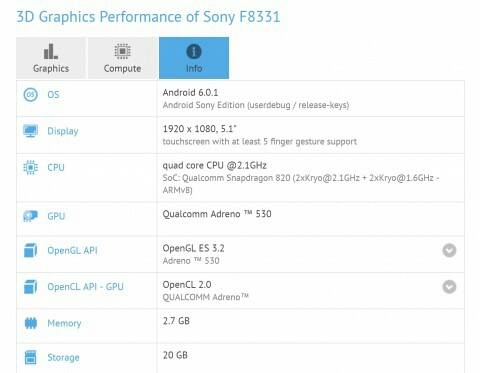The width and height of the screenshot is (480, 373).
Task: Expand the OpenCL 2.0 details arrow
Action: pos(449,287)
